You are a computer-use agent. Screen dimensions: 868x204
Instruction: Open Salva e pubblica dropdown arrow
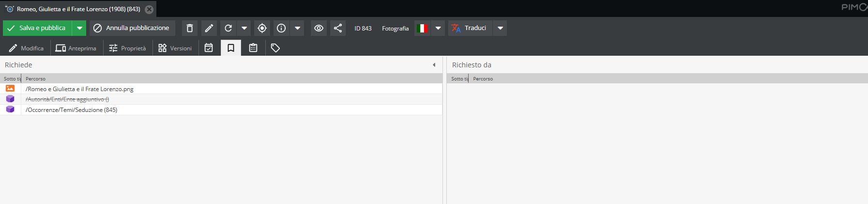coord(79,28)
